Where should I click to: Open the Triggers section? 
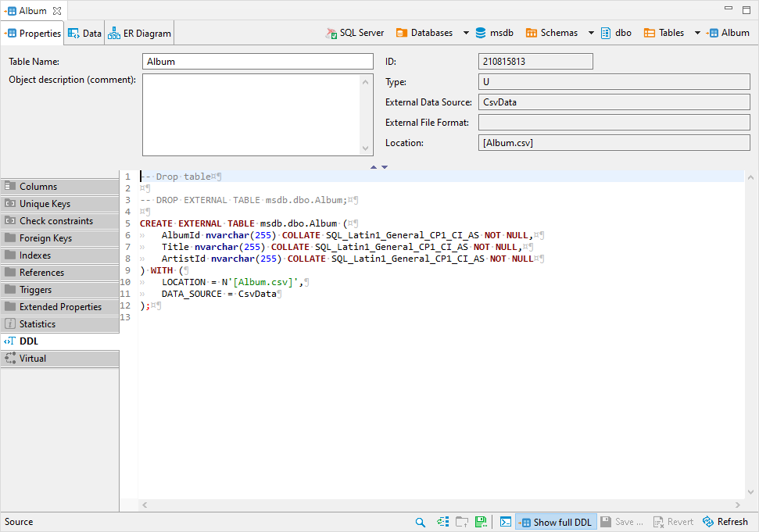click(60, 290)
